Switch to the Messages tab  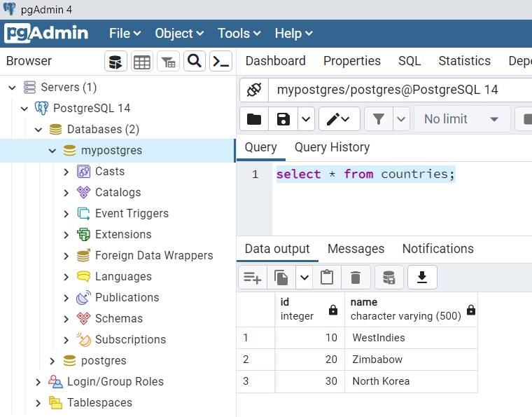356,249
